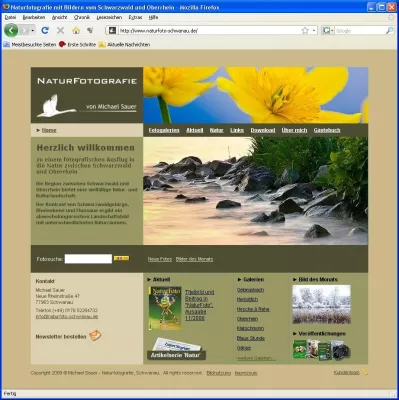The height and width of the screenshot is (400, 399).
Task: Open the Download navigation link
Action: point(263,130)
